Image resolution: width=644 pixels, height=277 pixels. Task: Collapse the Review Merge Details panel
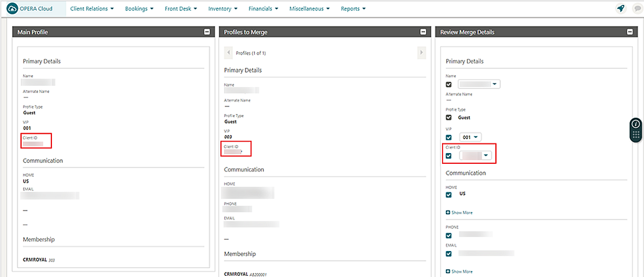(629, 32)
